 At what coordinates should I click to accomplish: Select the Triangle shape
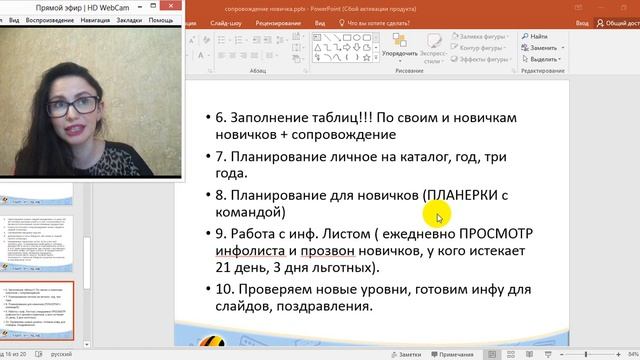point(317,48)
